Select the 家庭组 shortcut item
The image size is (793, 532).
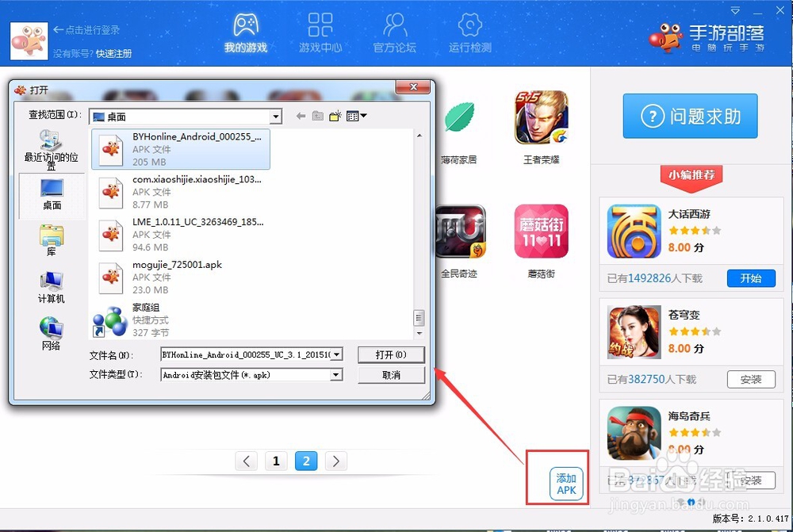pyautogui.click(x=181, y=320)
